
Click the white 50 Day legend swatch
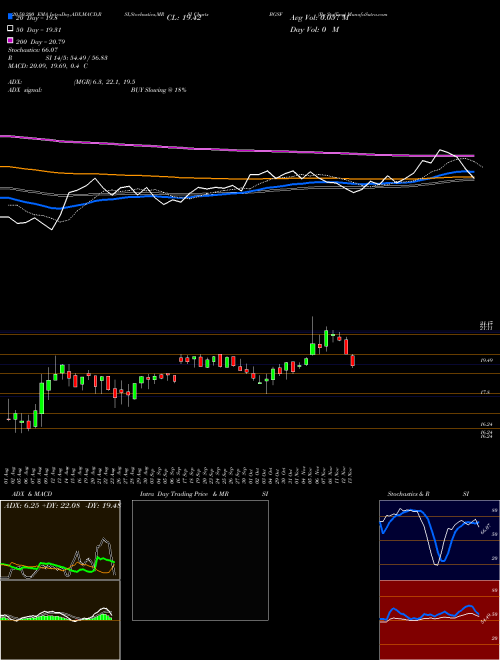11,29
